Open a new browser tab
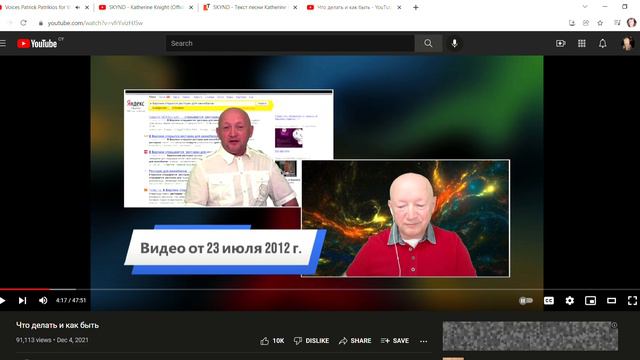This screenshot has width=640, height=360. click(x=416, y=7)
